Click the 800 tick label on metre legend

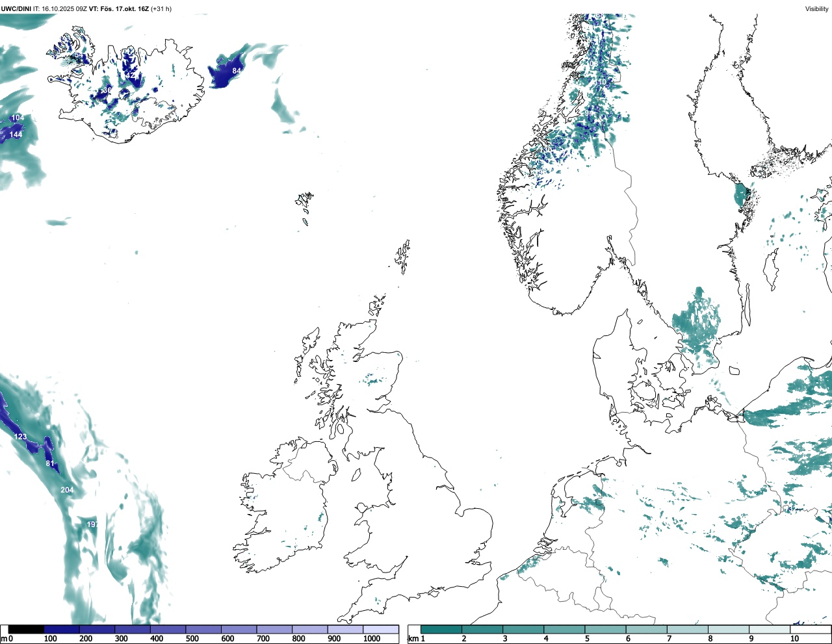click(299, 639)
